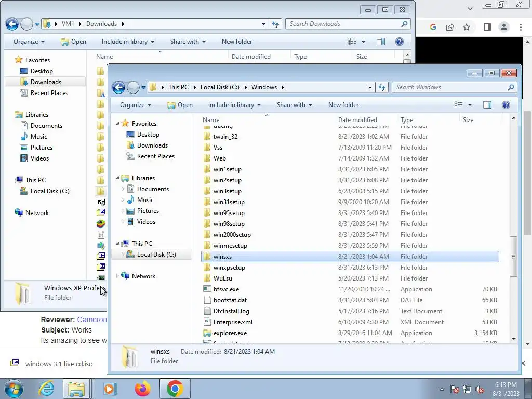Open Start menu orb
Viewport: 532px width, 399px height.
pos(14,389)
